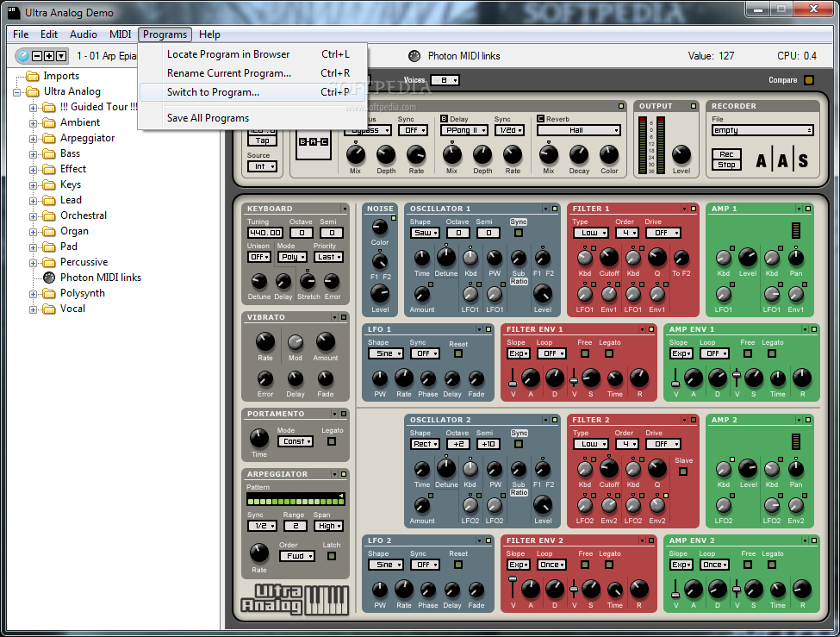Viewport: 840px width, 637px height.
Task: Expand the Ambient folder in the tree
Action: (x=34, y=123)
